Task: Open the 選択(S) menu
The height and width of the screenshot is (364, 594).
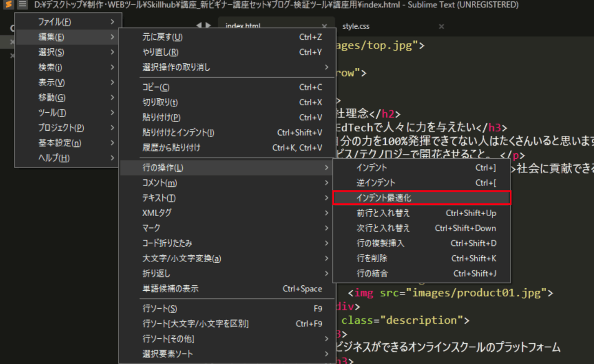Action: [x=67, y=52]
